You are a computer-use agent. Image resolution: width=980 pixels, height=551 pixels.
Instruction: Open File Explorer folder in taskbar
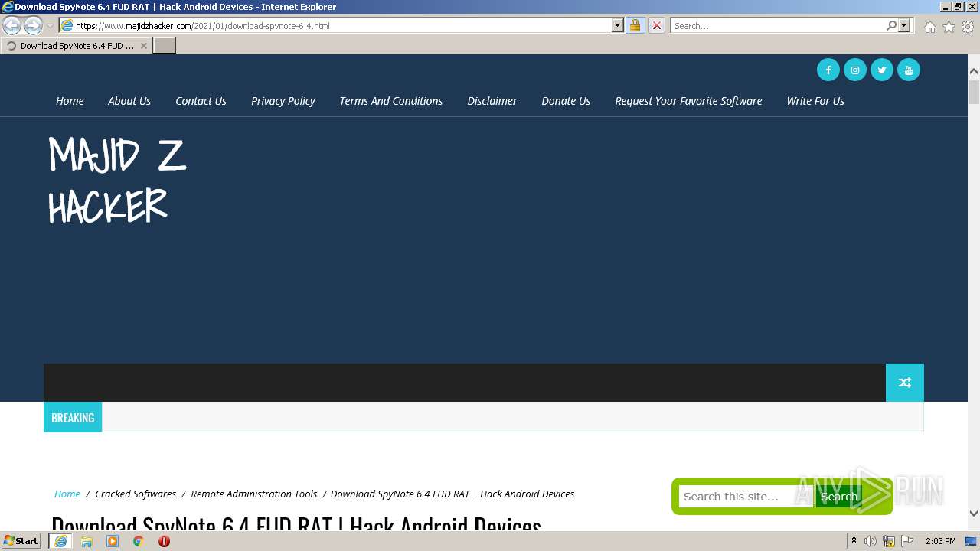(x=87, y=541)
